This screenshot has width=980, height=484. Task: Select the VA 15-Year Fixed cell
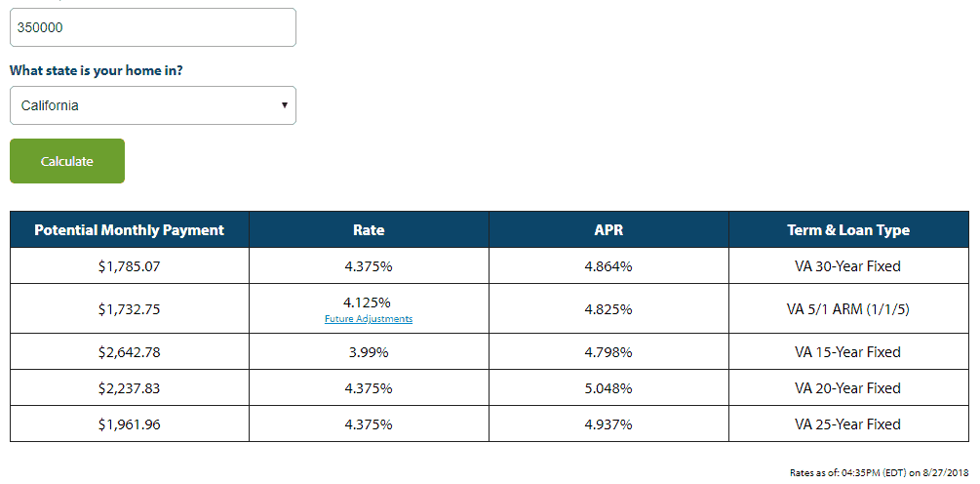click(848, 352)
